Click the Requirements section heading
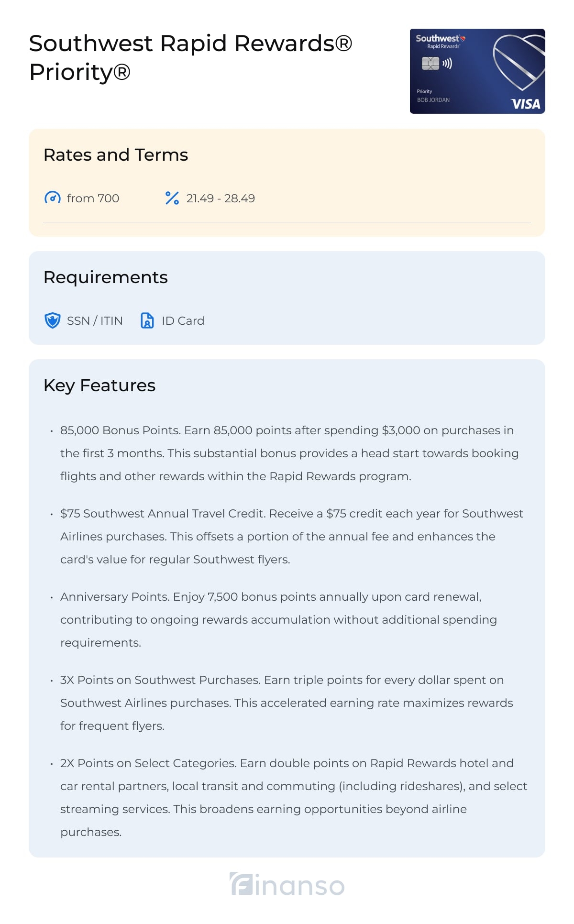Image resolution: width=574 pixels, height=924 pixels. [106, 277]
